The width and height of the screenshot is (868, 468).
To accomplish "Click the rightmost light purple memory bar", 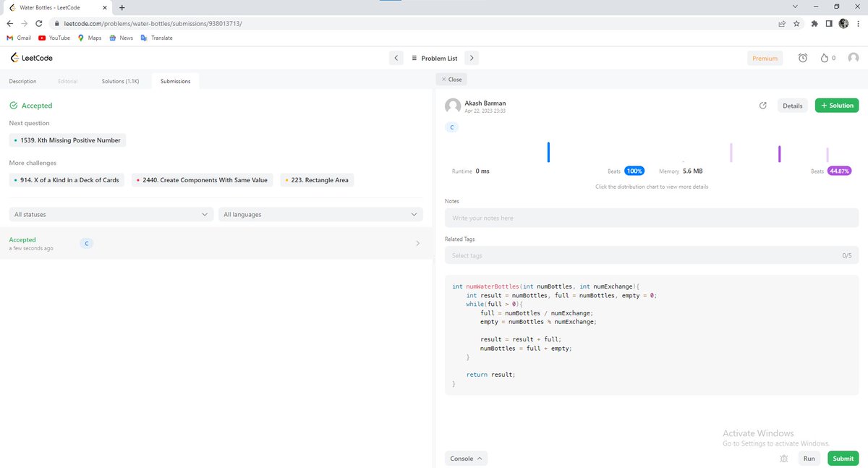I will (827, 155).
